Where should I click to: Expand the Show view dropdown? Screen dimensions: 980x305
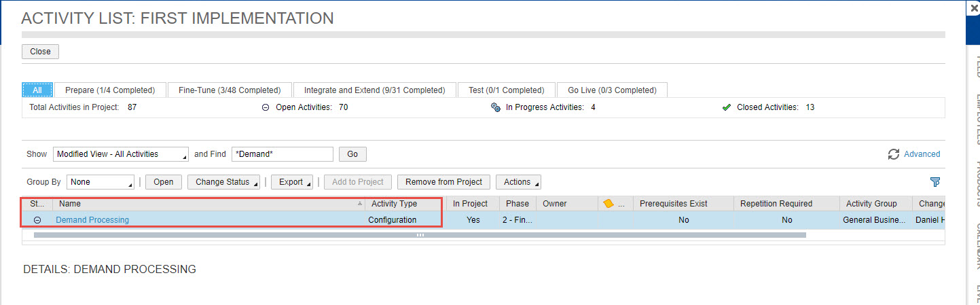point(121,154)
